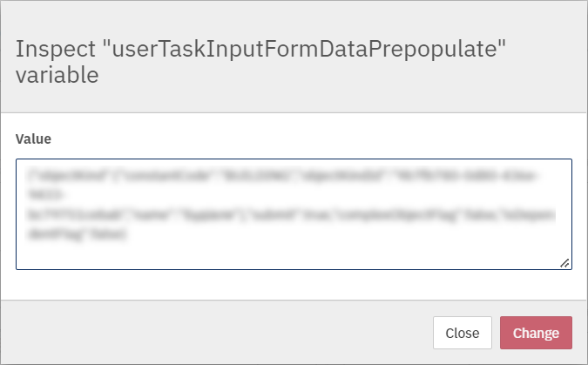The width and height of the screenshot is (588, 365).
Task: Click the dialog title "Inspect userTaskInputFormDataPrepopulate"
Action: [x=260, y=62]
